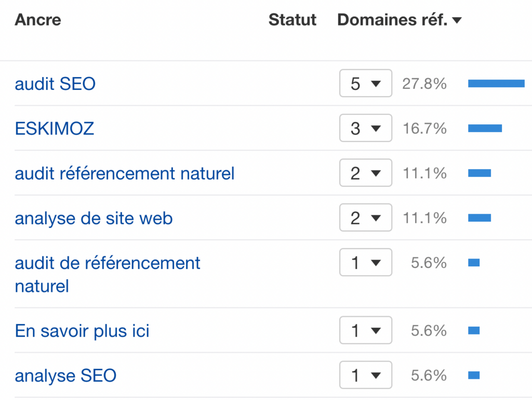The width and height of the screenshot is (532, 400).
Task: Expand domains dropdown for analyse SEO
Action: (366, 375)
